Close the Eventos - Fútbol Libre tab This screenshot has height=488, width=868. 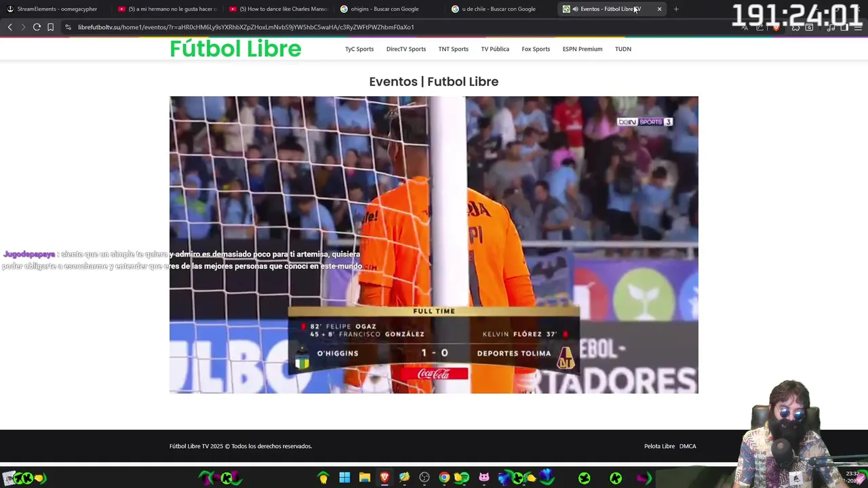659,9
